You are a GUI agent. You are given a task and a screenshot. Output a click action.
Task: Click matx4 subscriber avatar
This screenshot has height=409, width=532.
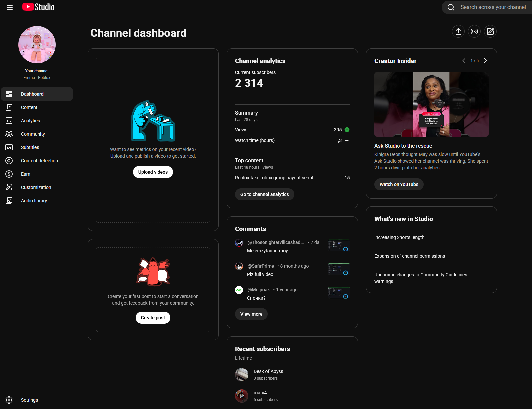(242, 396)
